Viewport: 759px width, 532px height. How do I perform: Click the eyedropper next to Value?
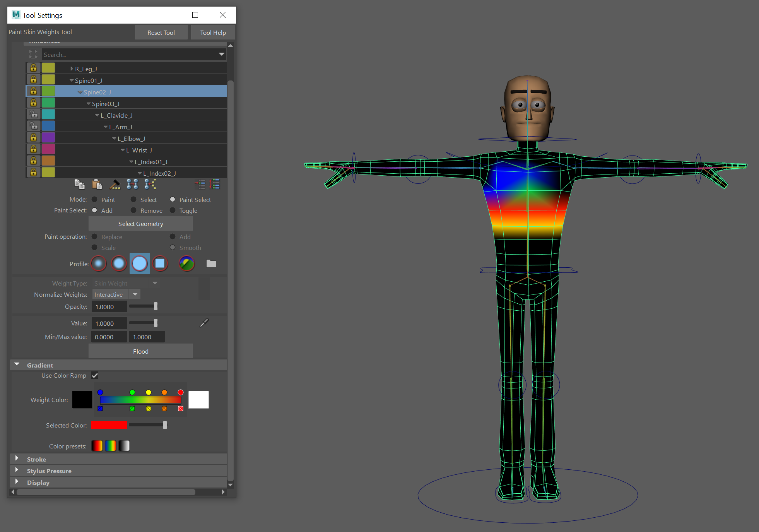204,323
